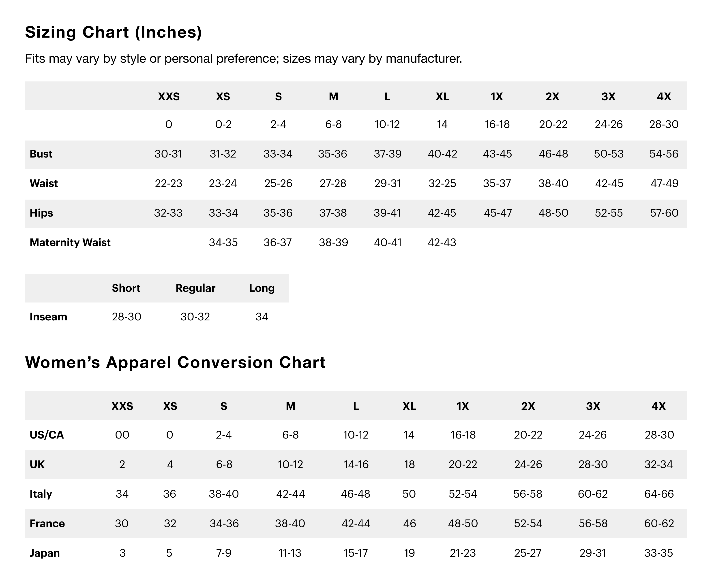The width and height of the screenshot is (712, 588).
Task: Select the Regular inseam column header
Action: coord(195,288)
